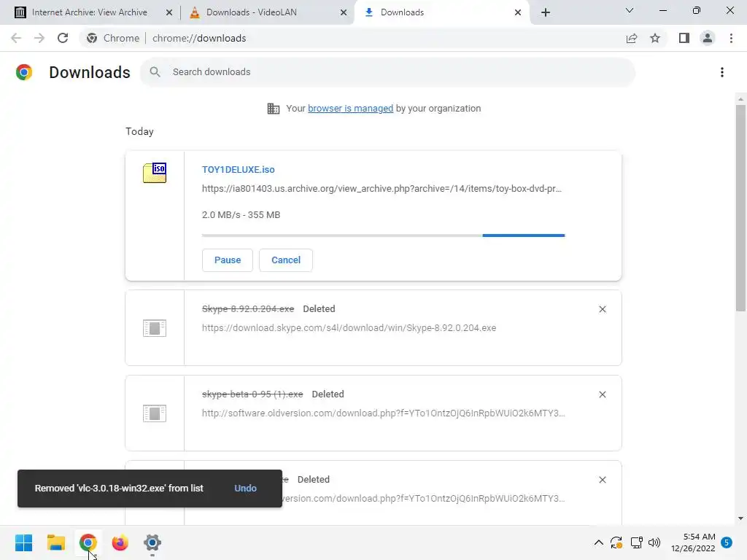
Task: Click the Today date heading
Action: pyautogui.click(x=139, y=131)
